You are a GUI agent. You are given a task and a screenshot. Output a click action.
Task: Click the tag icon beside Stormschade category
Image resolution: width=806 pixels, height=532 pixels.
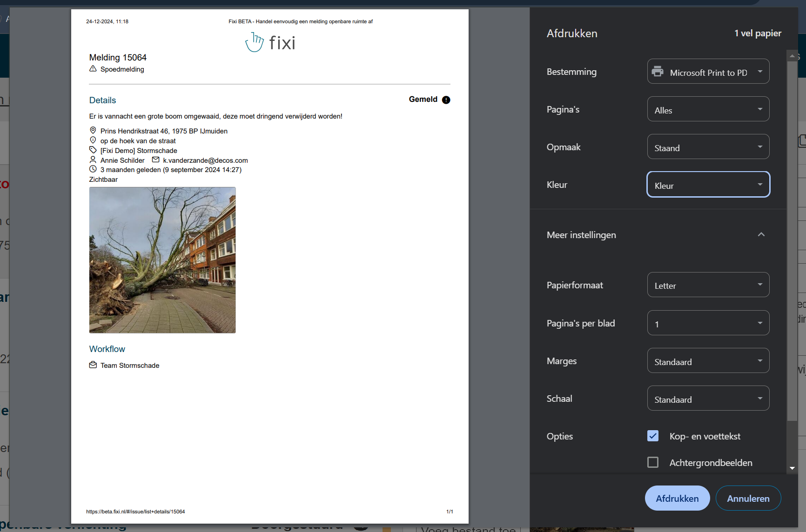[x=93, y=150]
